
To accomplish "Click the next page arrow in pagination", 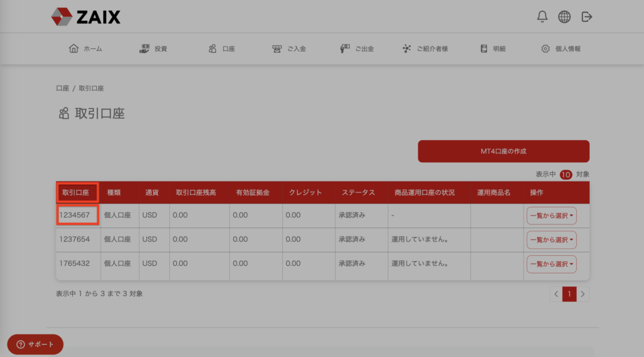I will point(583,294).
